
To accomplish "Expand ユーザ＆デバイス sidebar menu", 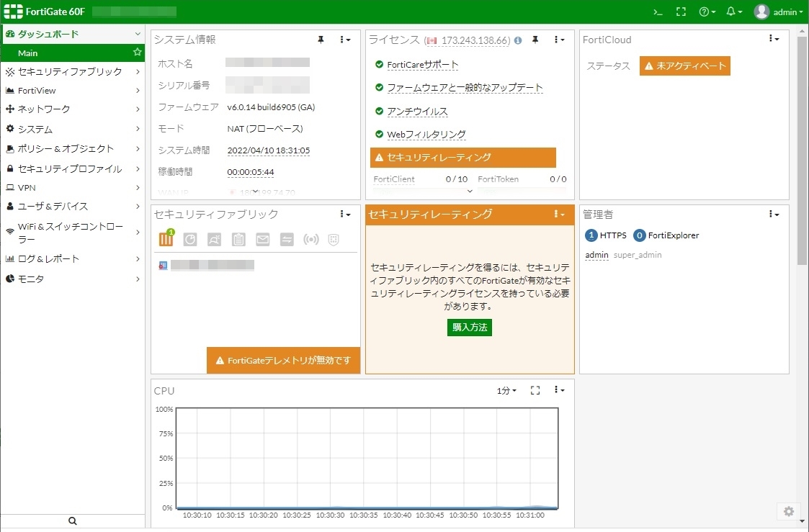I will pos(72,206).
